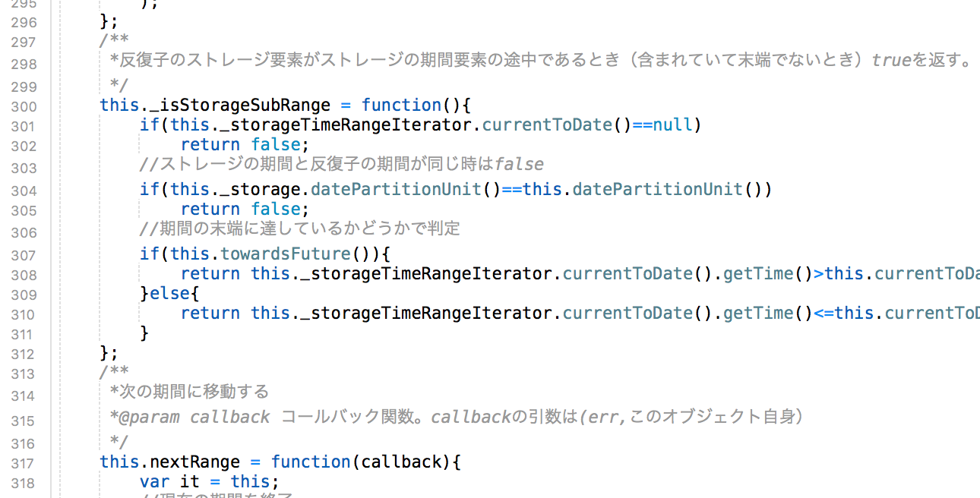Click line number 307 in gutter
The width and height of the screenshot is (980, 498).
pos(24,256)
